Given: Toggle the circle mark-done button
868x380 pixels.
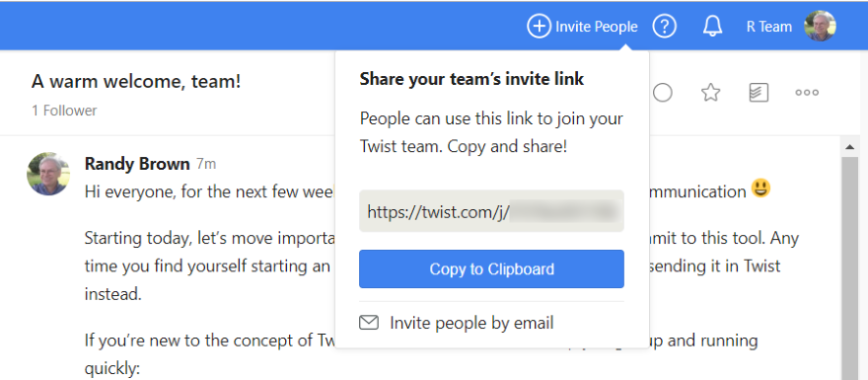Looking at the screenshot, I should 663,93.
